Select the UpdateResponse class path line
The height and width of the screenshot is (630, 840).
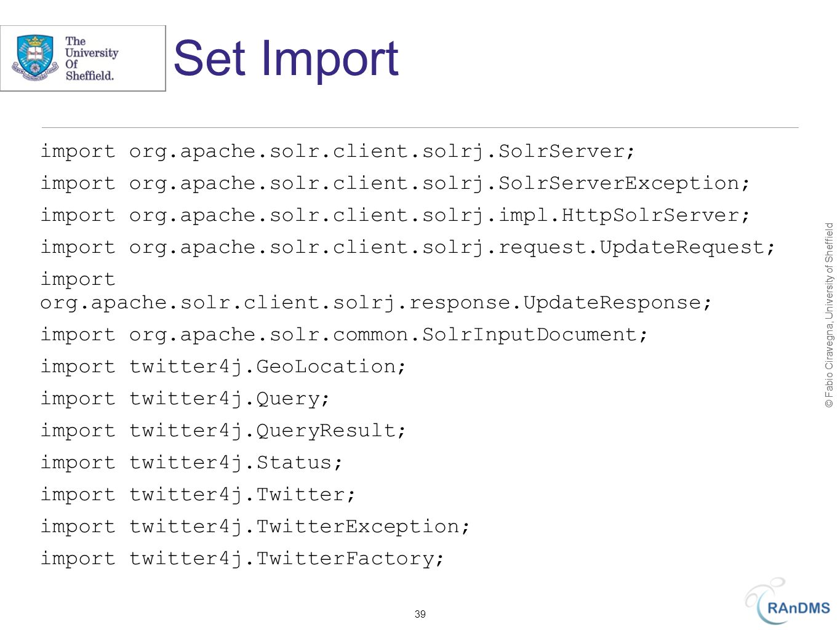point(376,303)
